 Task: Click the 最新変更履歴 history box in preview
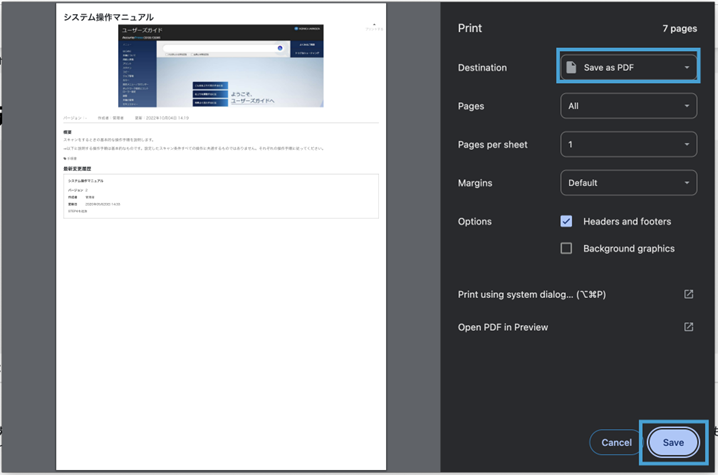point(220,196)
